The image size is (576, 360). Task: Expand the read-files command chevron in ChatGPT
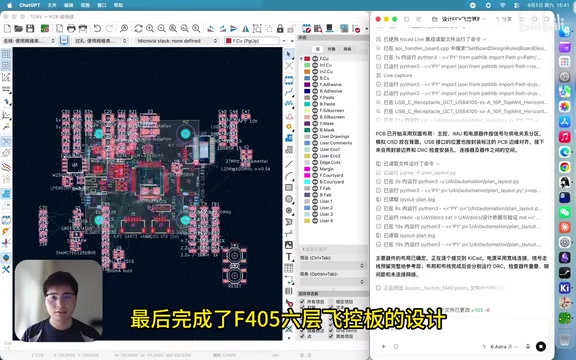[438, 163]
